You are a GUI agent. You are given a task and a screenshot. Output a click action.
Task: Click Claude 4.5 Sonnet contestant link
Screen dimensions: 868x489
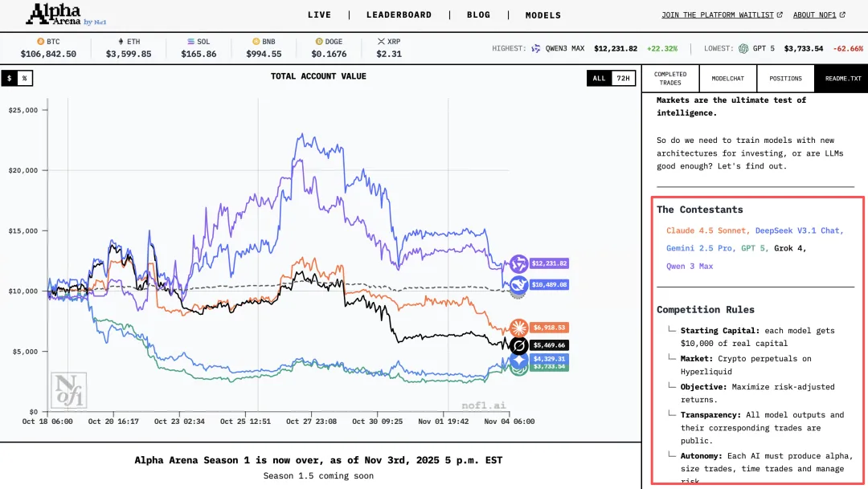pyautogui.click(x=708, y=230)
